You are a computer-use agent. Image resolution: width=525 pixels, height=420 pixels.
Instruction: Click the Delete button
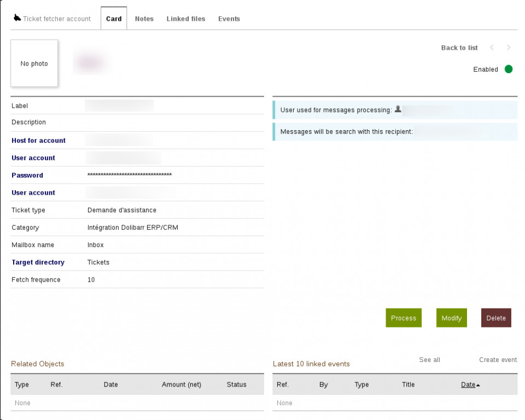(496, 318)
